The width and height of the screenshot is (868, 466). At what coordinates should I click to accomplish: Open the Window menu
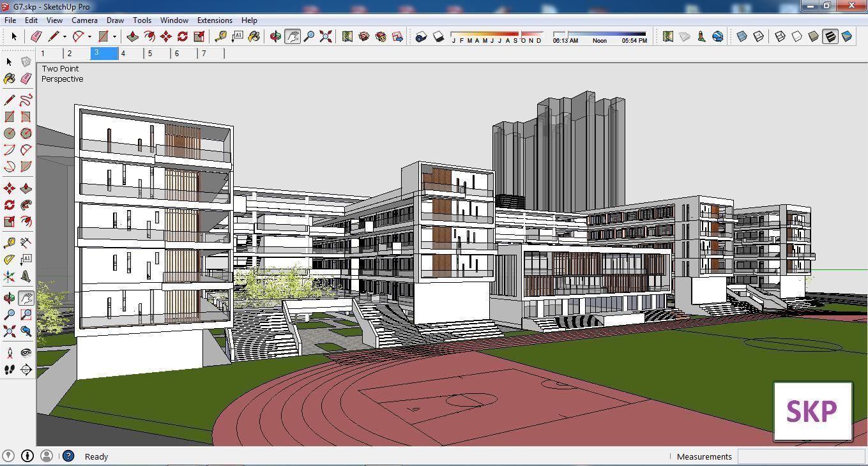tap(174, 20)
